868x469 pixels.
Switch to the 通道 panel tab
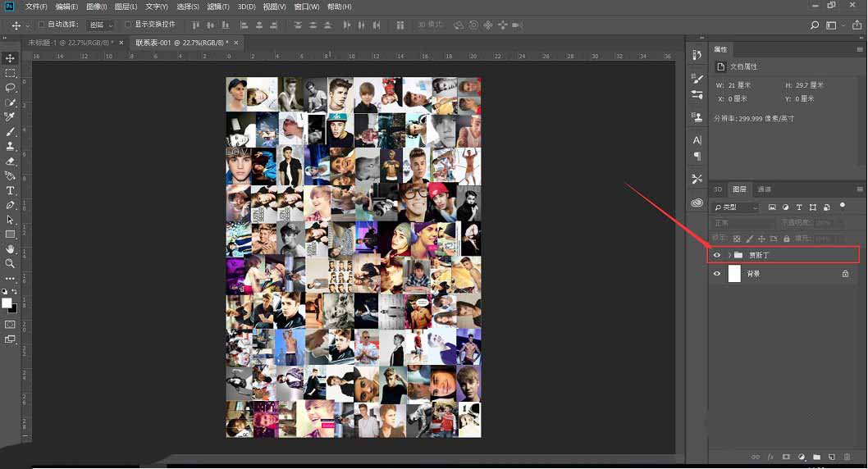click(x=764, y=189)
